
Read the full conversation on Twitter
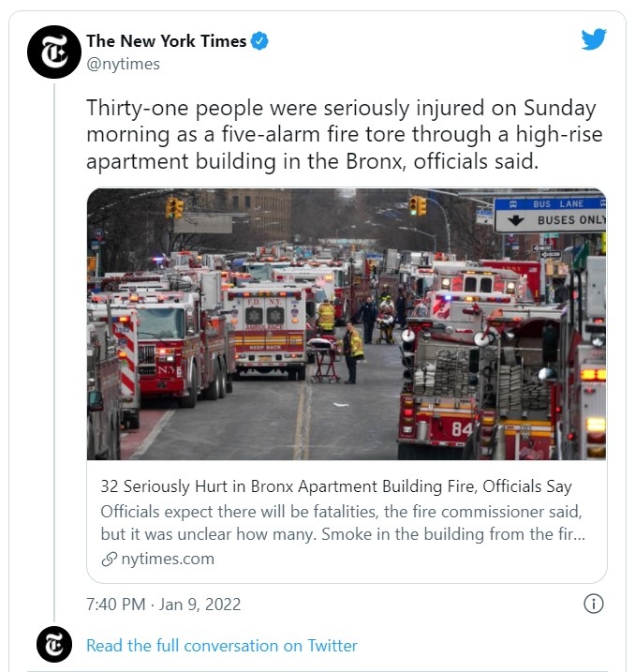(222, 646)
